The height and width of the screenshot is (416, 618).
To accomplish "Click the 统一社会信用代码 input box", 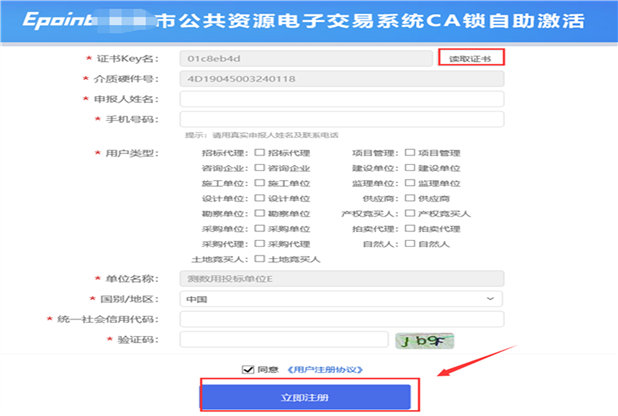I will click(x=341, y=319).
